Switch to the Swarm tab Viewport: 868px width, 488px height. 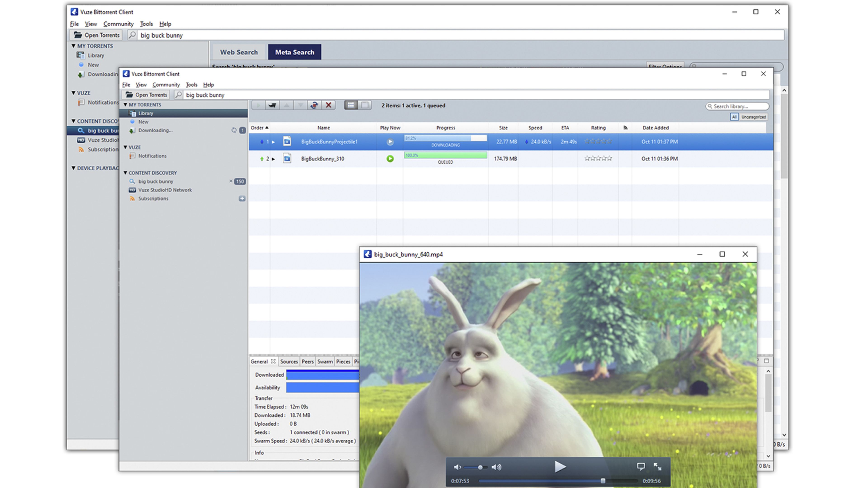point(325,361)
